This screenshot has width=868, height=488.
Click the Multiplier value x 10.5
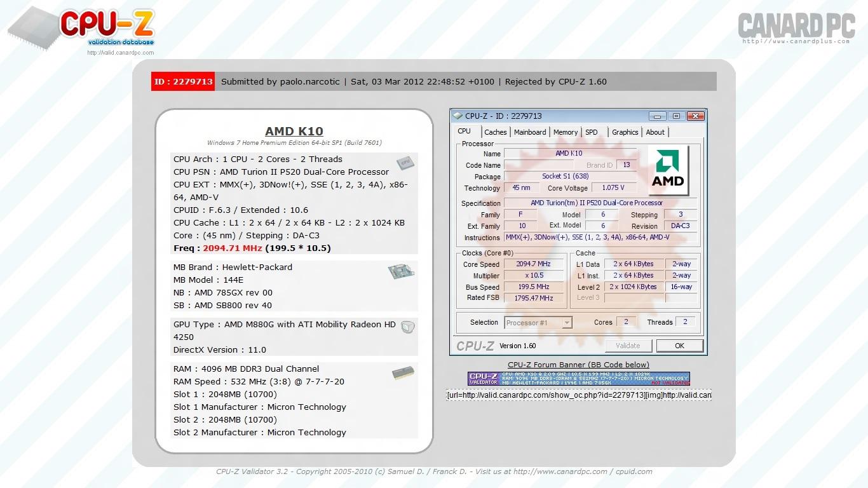533,275
